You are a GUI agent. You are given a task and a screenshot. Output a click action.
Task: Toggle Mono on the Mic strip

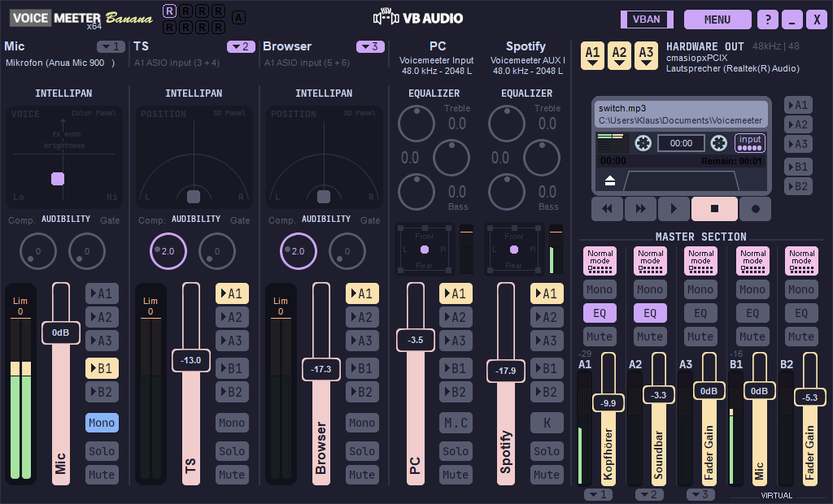click(x=102, y=423)
